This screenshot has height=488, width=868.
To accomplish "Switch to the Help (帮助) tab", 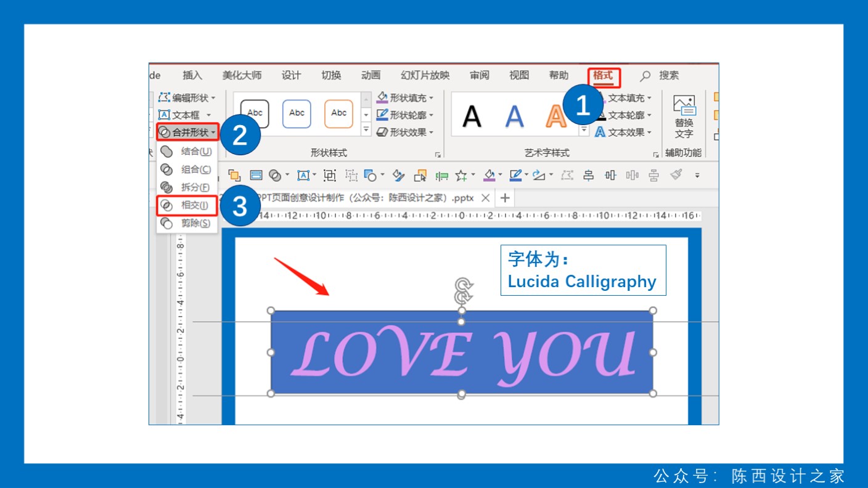I will click(559, 75).
